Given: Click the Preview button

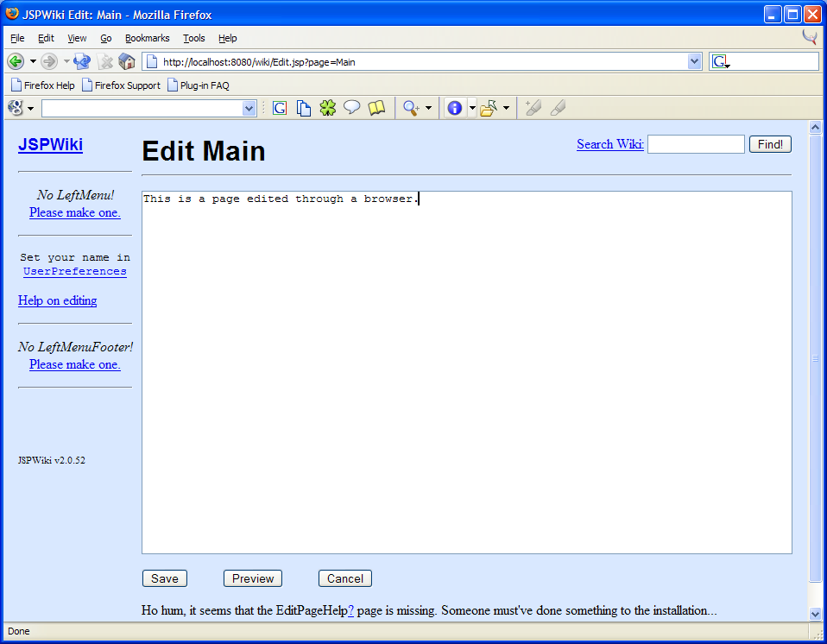Looking at the screenshot, I should pyautogui.click(x=253, y=578).
